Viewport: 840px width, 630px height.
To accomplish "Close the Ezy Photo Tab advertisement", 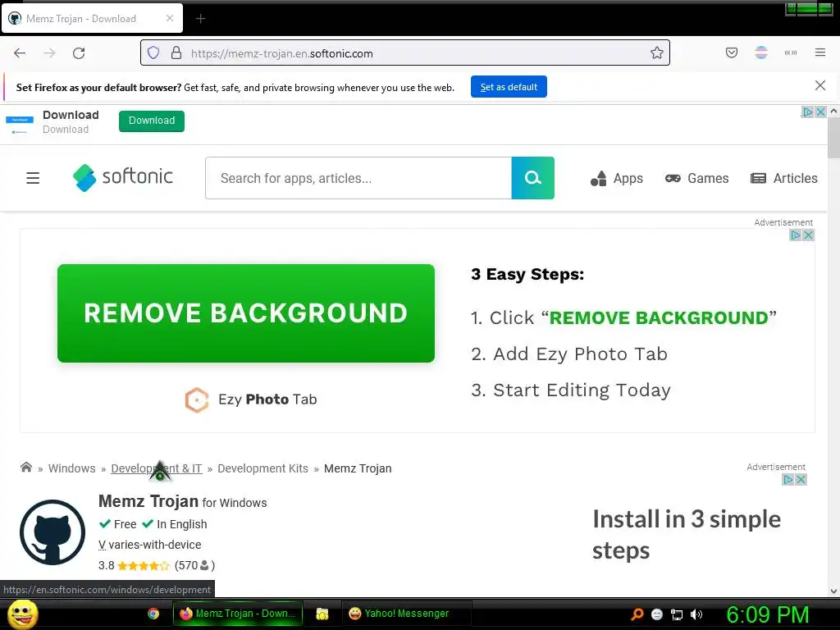I will [x=808, y=235].
